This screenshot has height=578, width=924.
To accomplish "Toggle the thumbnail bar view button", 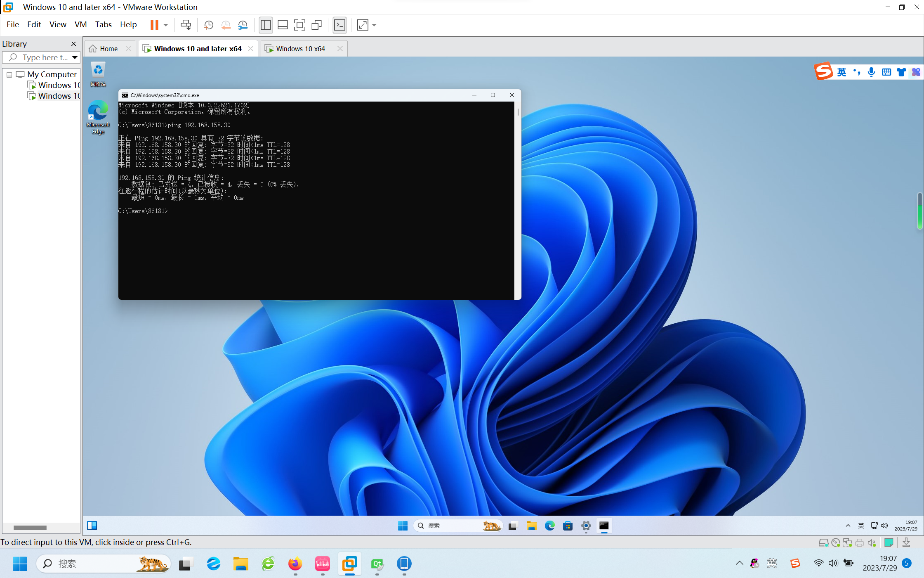I will pos(283,25).
